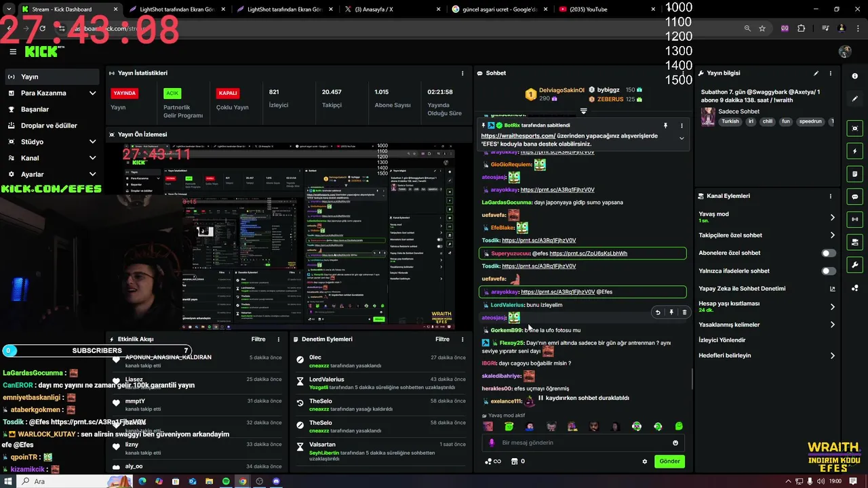The width and height of the screenshot is (868, 488).
Task: Open Takipçilere özel sohbet chevron
Action: point(833,235)
